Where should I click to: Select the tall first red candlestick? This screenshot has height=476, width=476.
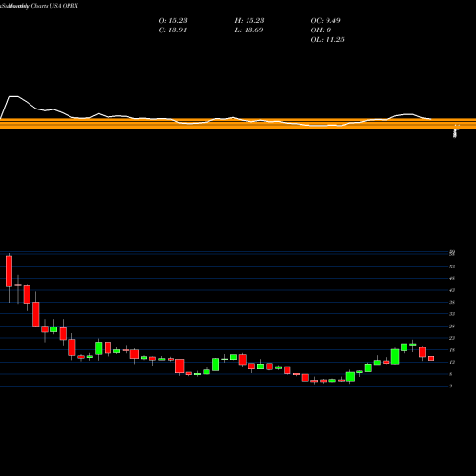tap(10, 271)
